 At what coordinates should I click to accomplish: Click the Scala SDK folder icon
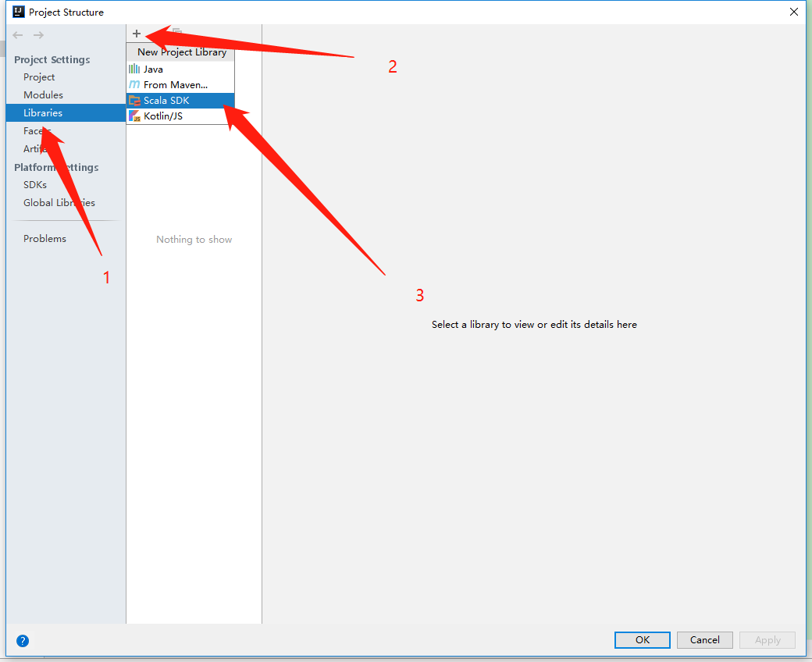pyautogui.click(x=134, y=101)
